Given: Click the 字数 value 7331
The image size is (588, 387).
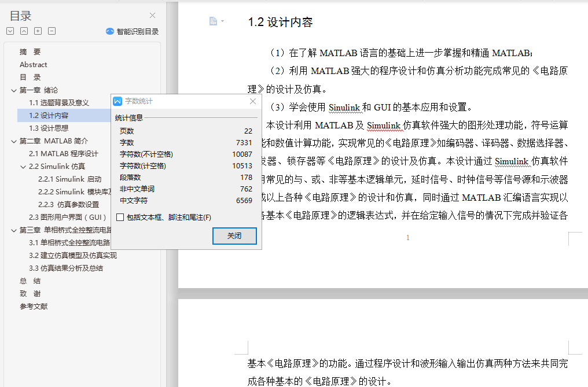Looking at the screenshot, I should click(x=244, y=143).
